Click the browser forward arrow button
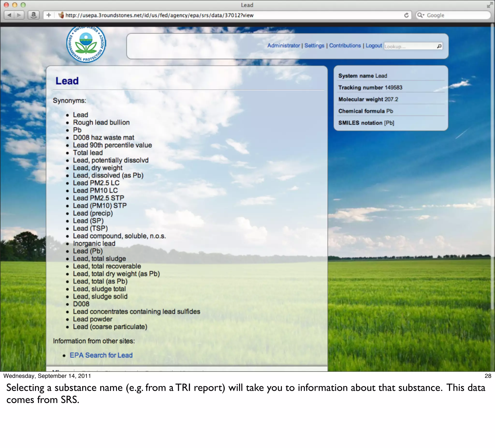Screen dimensions: 495x448 click(19, 15)
